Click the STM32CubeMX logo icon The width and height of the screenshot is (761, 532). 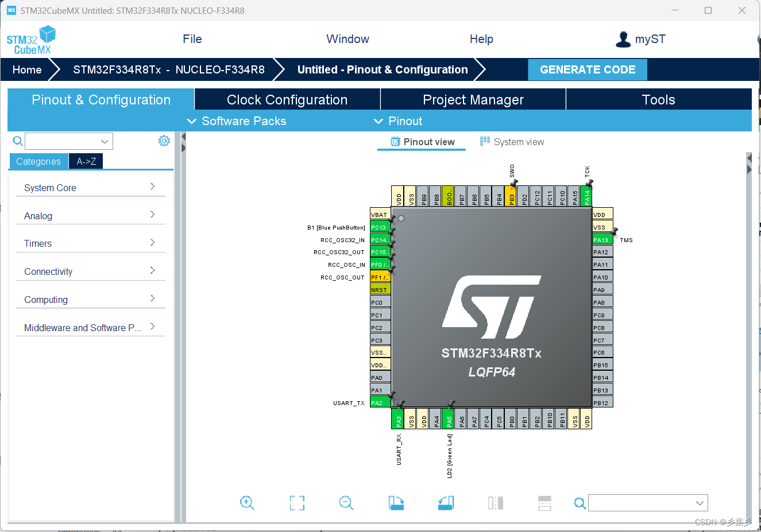tap(31, 40)
